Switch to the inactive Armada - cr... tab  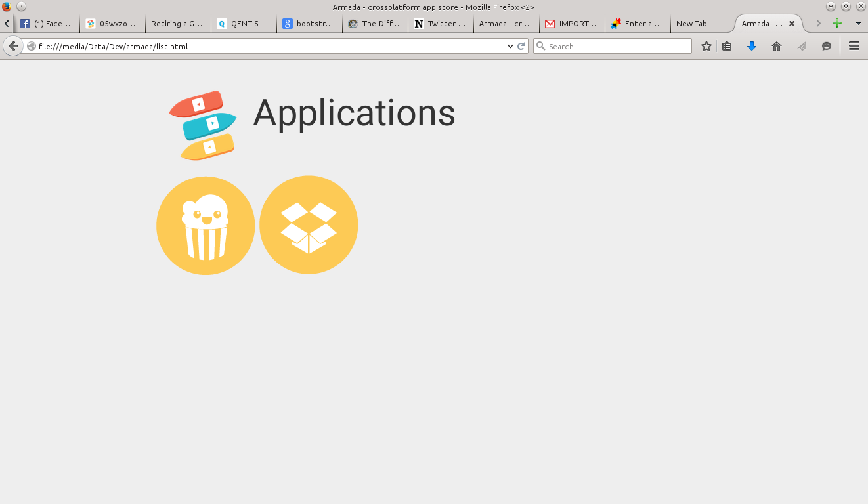(x=506, y=24)
